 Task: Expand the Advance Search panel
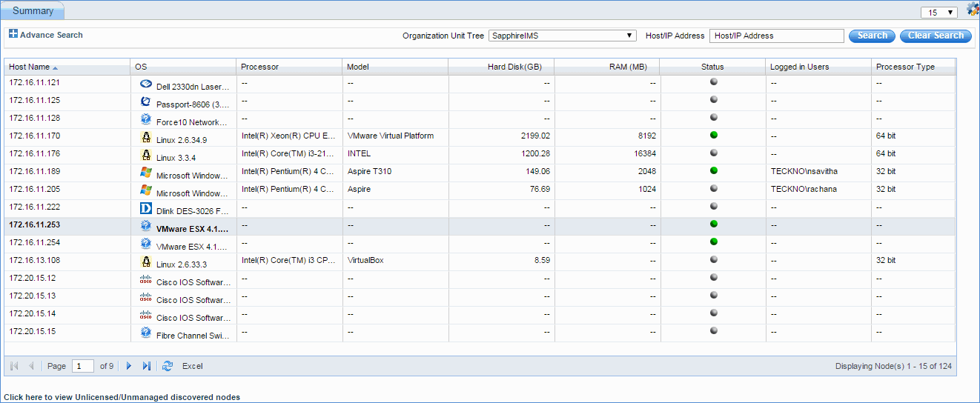click(46, 35)
